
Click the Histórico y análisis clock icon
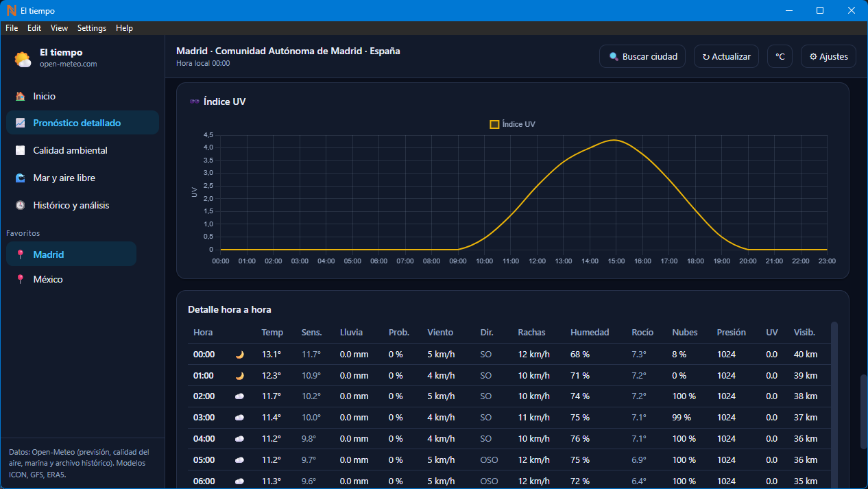pos(21,205)
